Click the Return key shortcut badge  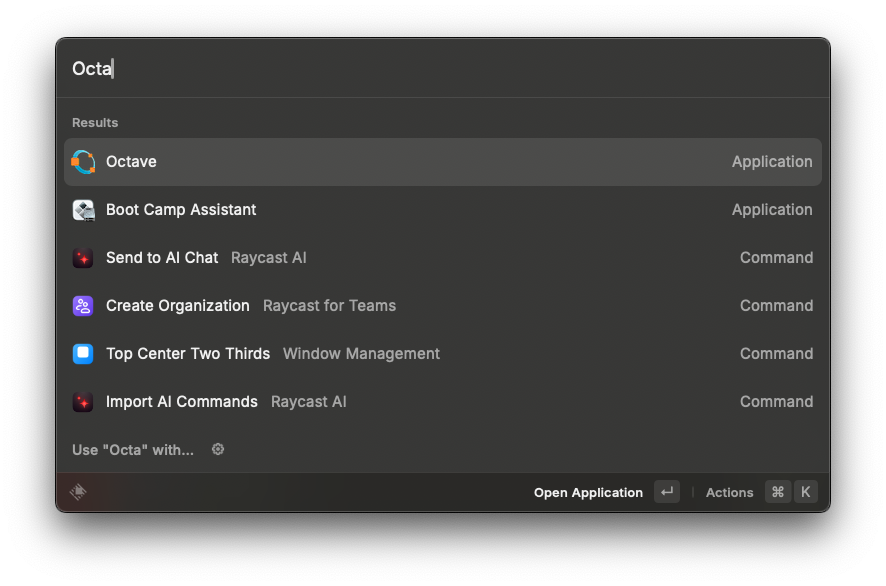pos(667,492)
